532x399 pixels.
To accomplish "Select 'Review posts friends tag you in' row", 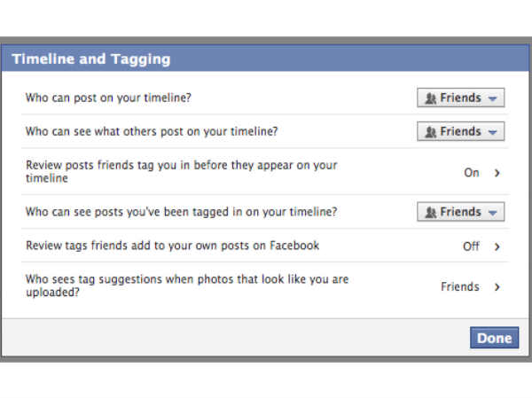I will click(182, 172).
